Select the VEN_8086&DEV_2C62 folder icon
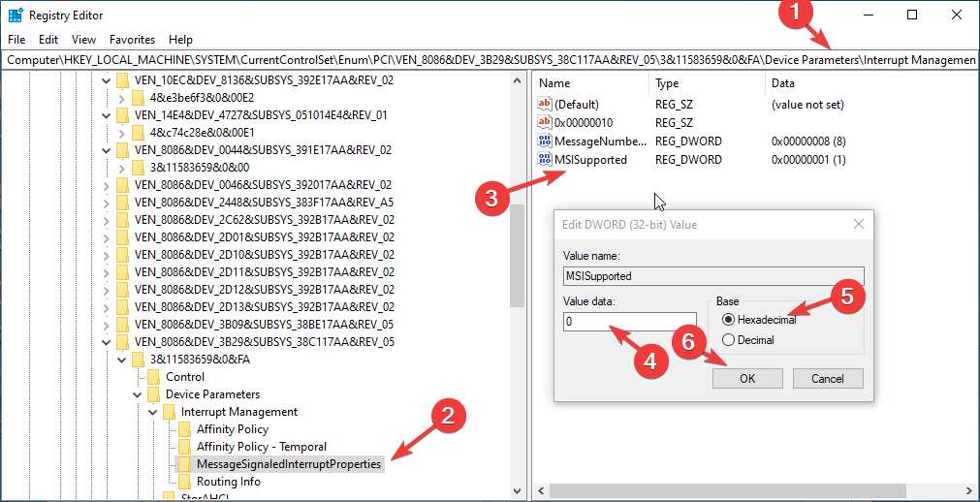Image resolution: width=980 pixels, height=502 pixels. [x=122, y=220]
